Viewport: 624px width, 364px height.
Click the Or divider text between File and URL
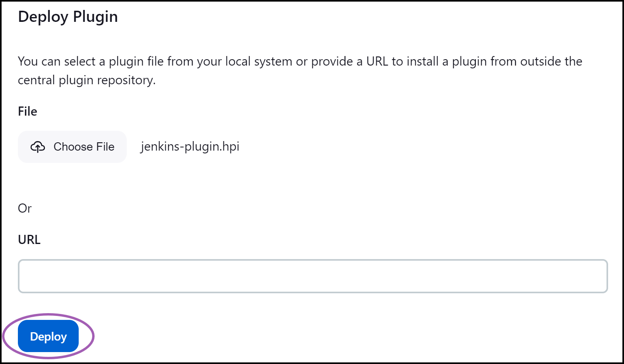point(25,208)
